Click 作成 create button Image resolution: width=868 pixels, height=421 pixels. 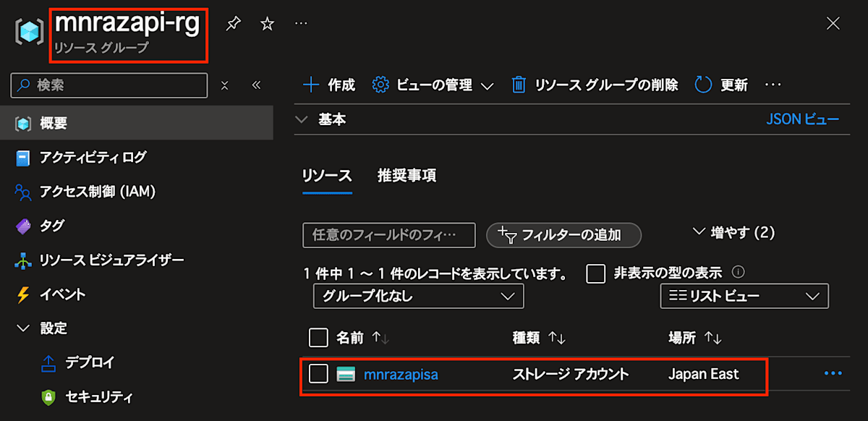[x=329, y=85]
